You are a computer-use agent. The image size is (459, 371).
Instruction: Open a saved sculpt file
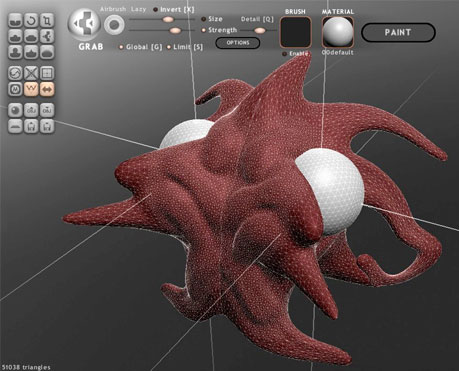[31, 126]
